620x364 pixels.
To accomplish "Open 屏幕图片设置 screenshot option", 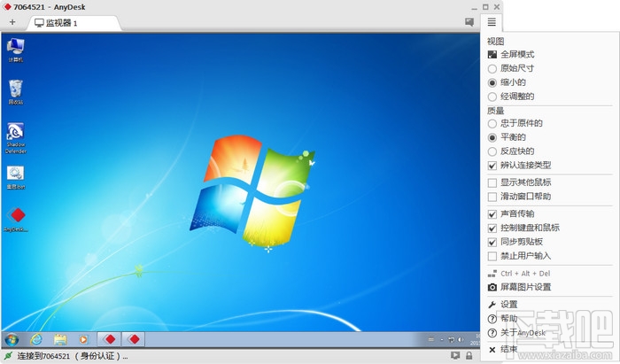I will coord(519,287).
